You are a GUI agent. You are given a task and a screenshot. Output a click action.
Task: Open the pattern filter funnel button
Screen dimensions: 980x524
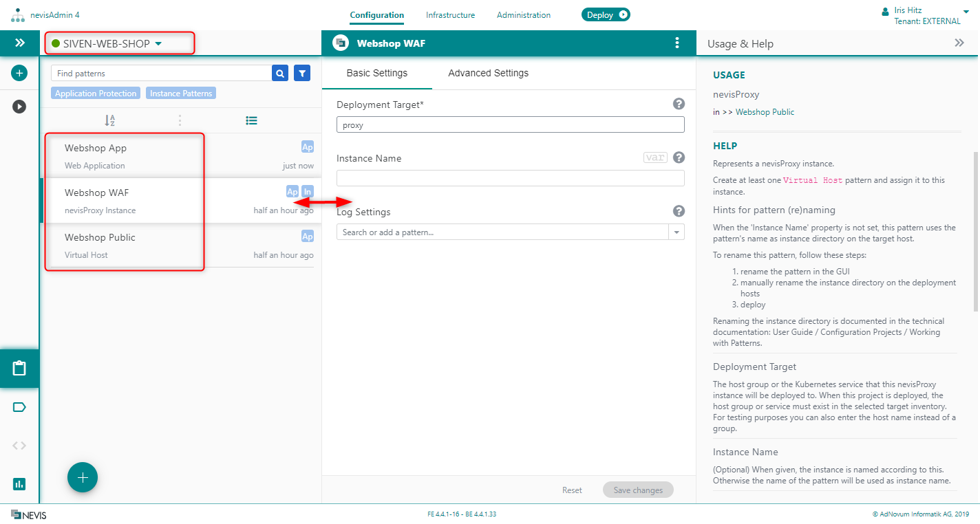pos(302,74)
